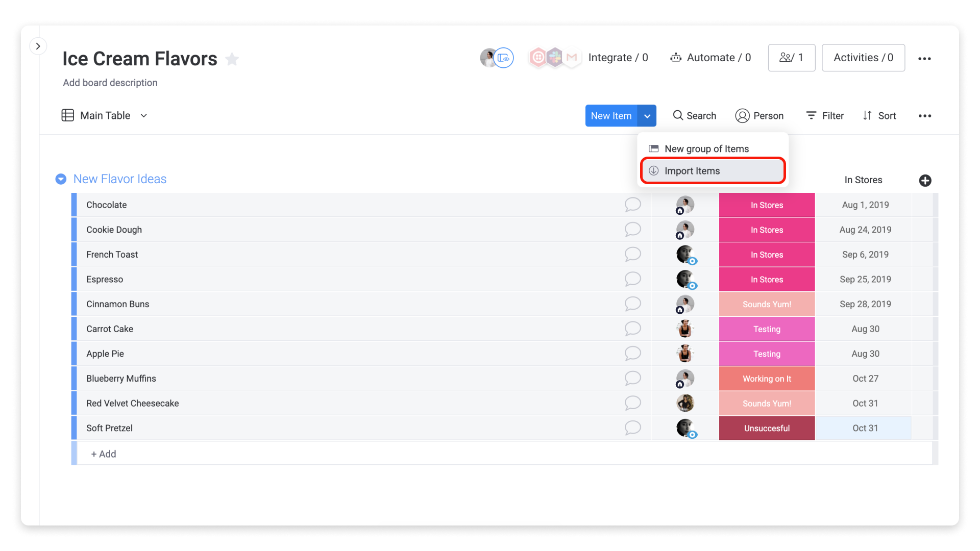
Task: Click the Red Velvet Cheesecake item name
Action: click(133, 404)
